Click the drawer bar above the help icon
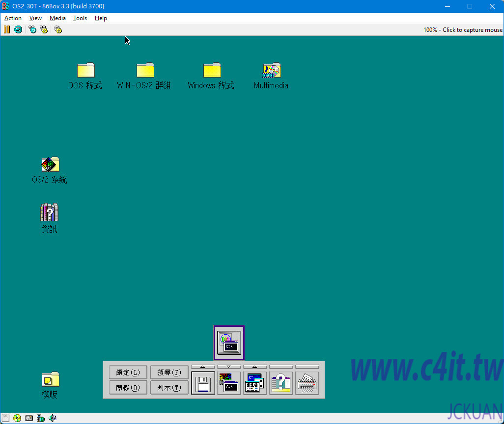 (x=281, y=367)
